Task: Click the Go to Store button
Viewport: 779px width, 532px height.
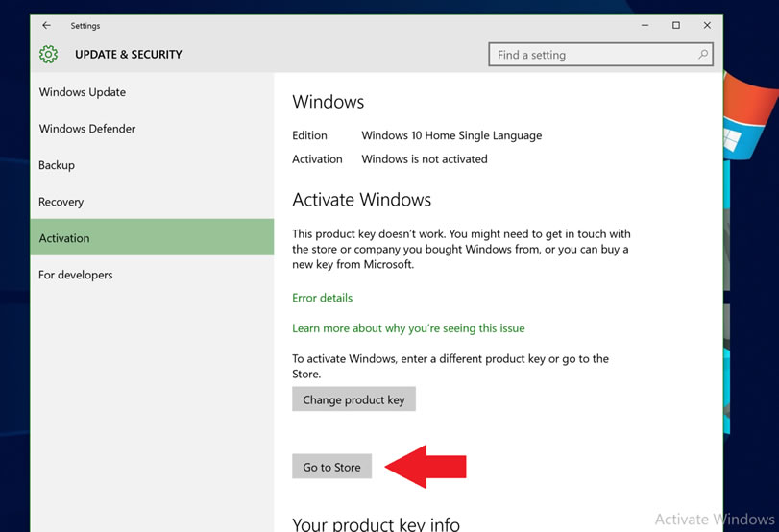Action: pos(332,467)
